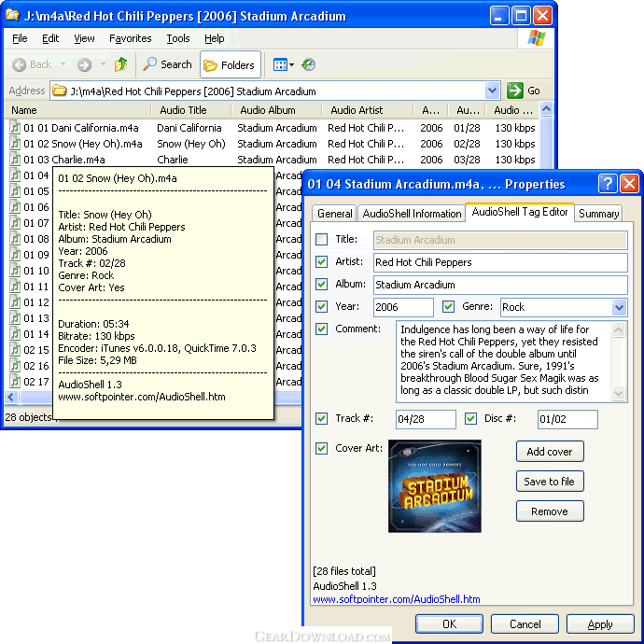Switch to the AudioShell Information tab
The image size is (644, 644).
412,214
